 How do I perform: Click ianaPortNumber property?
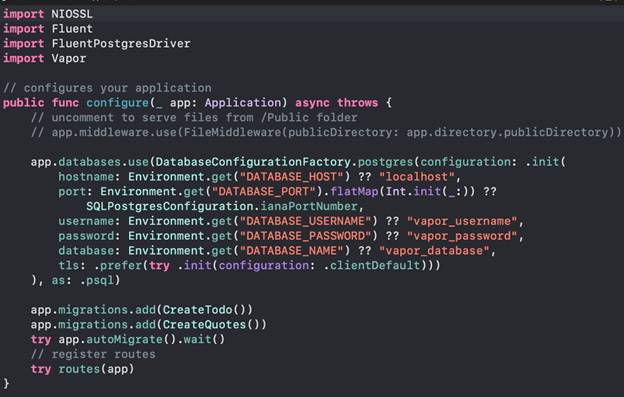(x=309, y=206)
